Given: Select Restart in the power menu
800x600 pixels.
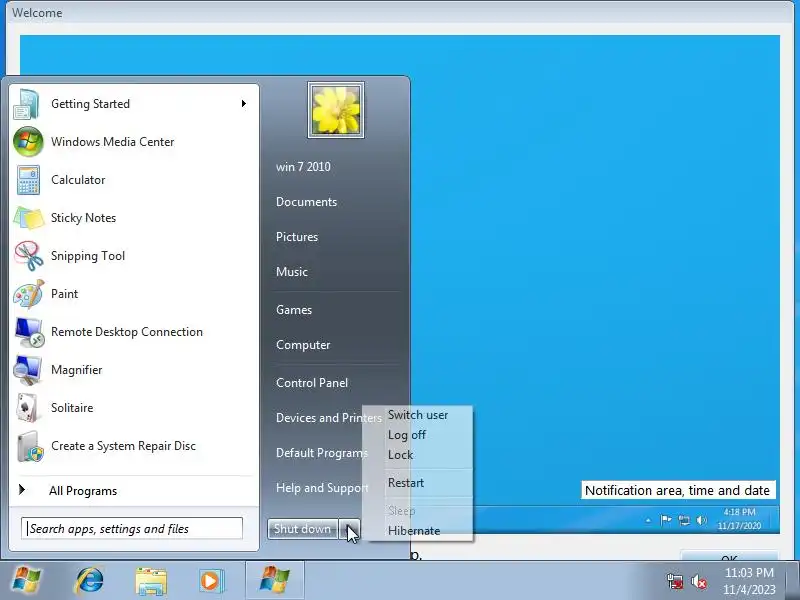Looking at the screenshot, I should point(406,483).
